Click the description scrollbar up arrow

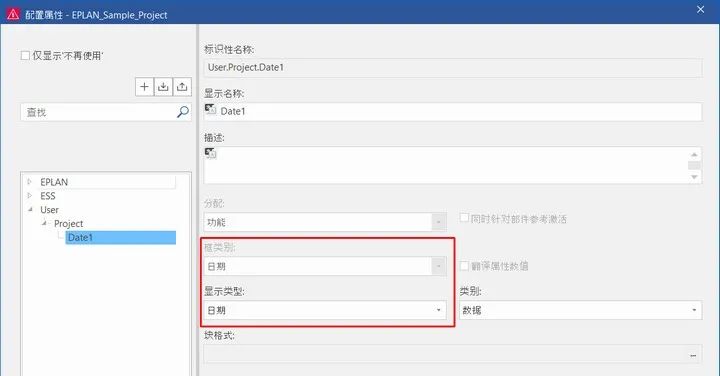(694, 154)
